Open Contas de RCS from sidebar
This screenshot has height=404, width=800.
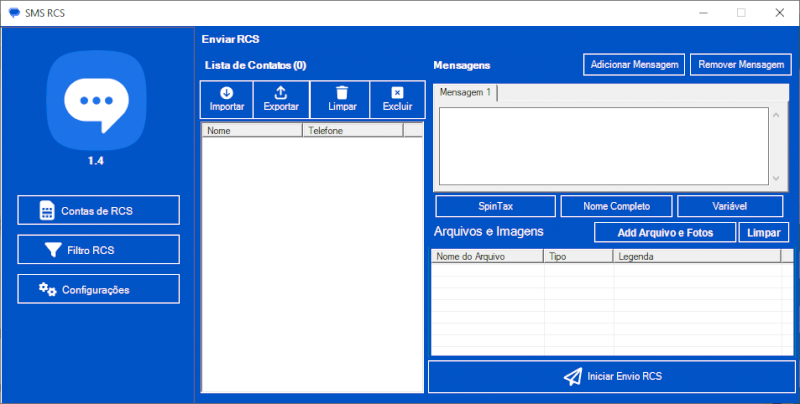(x=98, y=210)
